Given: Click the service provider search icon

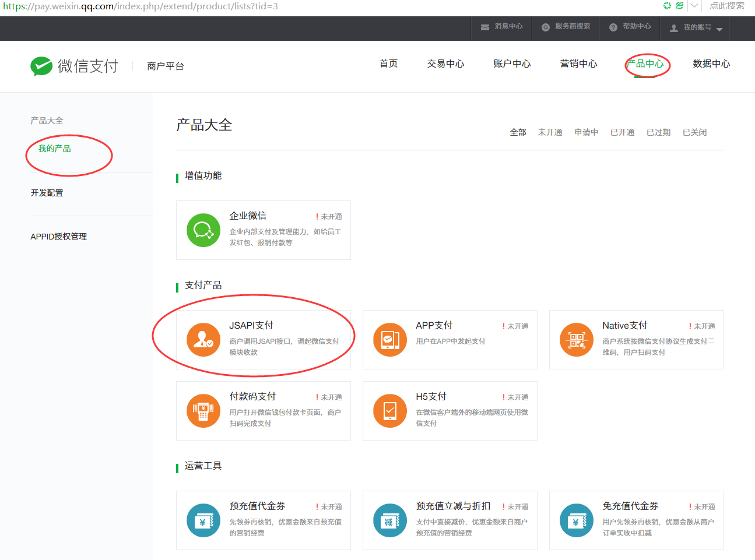Looking at the screenshot, I should pyautogui.click(x=546, y=27).
